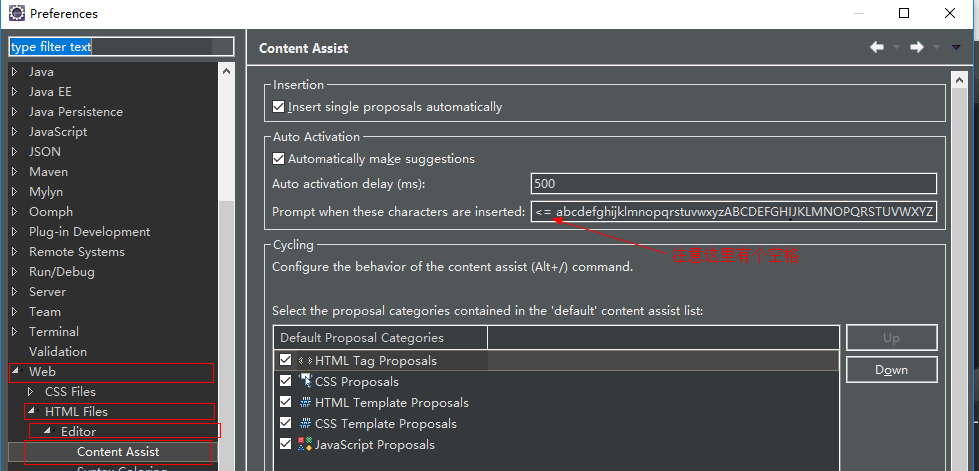Click the Auto activation delay field

733,184
